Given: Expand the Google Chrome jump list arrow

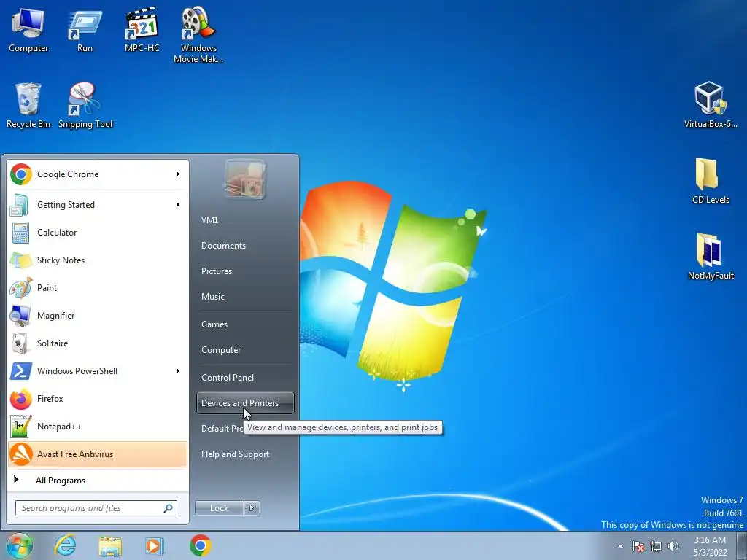Looking at the screenshot, I should pyautogui.click(x=178, y=174).
